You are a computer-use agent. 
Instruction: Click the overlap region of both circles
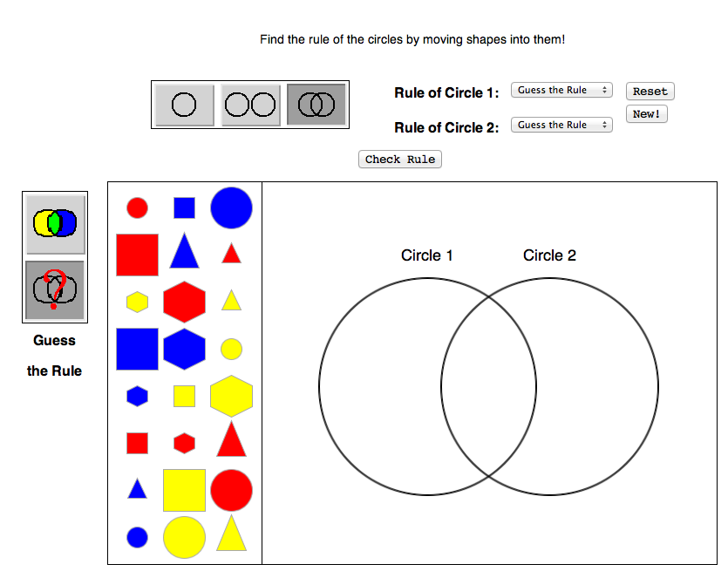488,386
